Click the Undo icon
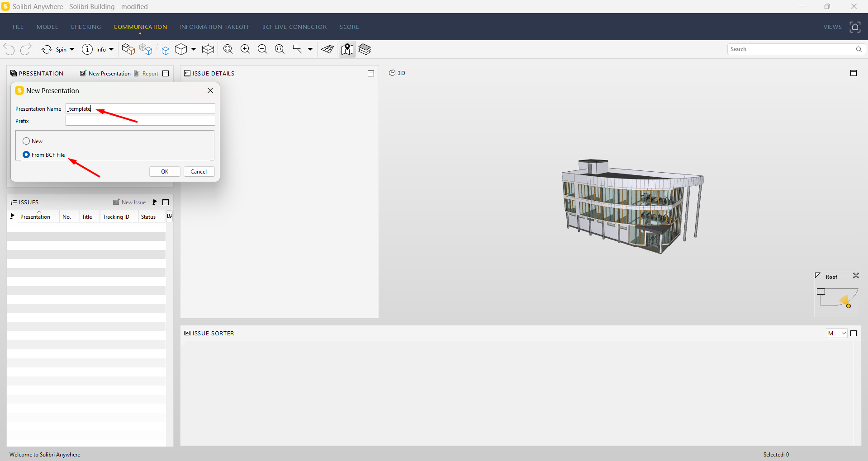This screenshot has width=868, height=461. (9, 49)
